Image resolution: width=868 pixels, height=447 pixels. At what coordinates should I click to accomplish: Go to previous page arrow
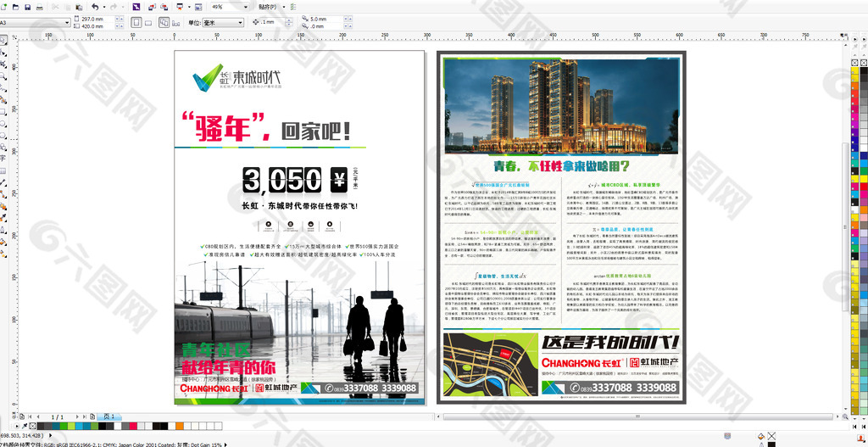click(x=38, y=416)
